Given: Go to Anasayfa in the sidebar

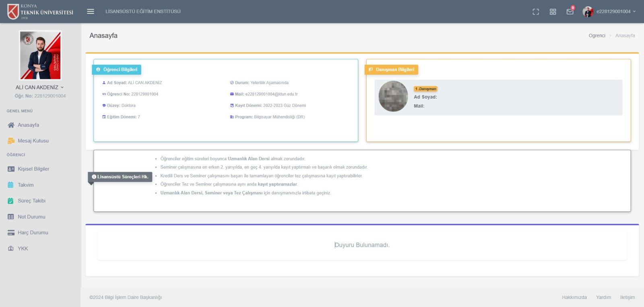Looking at the screenshot, I should (x=28, y=125).
